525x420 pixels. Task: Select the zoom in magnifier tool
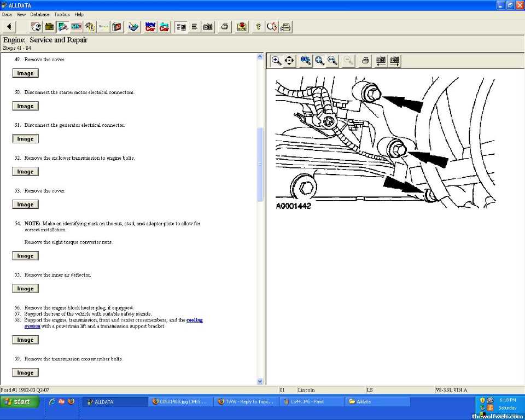tap(277, 61)
